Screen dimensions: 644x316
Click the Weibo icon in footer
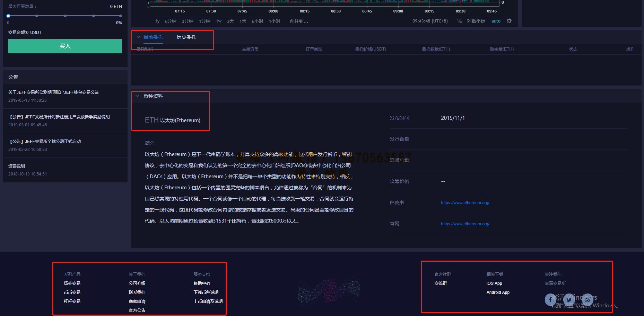click(587, 300)
